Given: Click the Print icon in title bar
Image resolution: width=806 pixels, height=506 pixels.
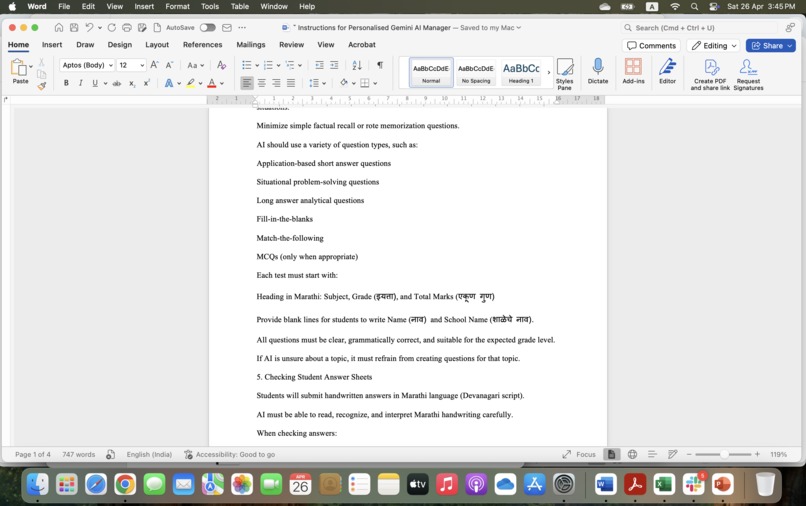Looking at the screenshot, I should (127, 28).
